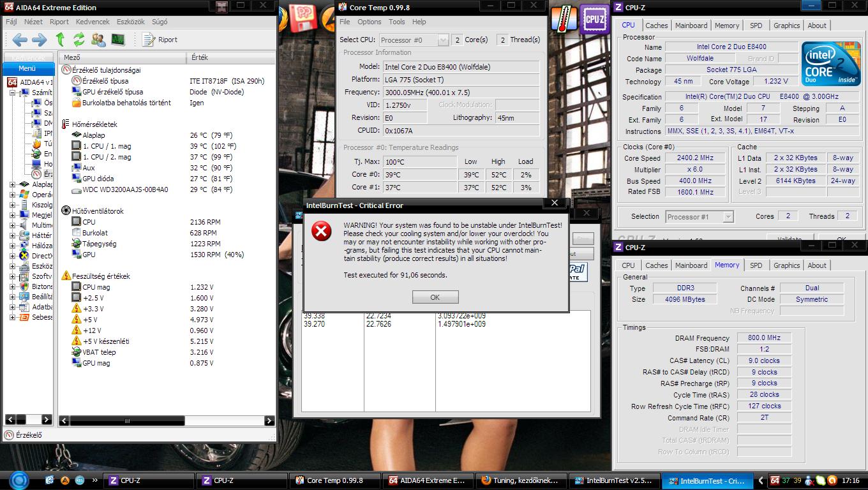Open Eszközök menu in AIDA64

(x=130, y=22)
